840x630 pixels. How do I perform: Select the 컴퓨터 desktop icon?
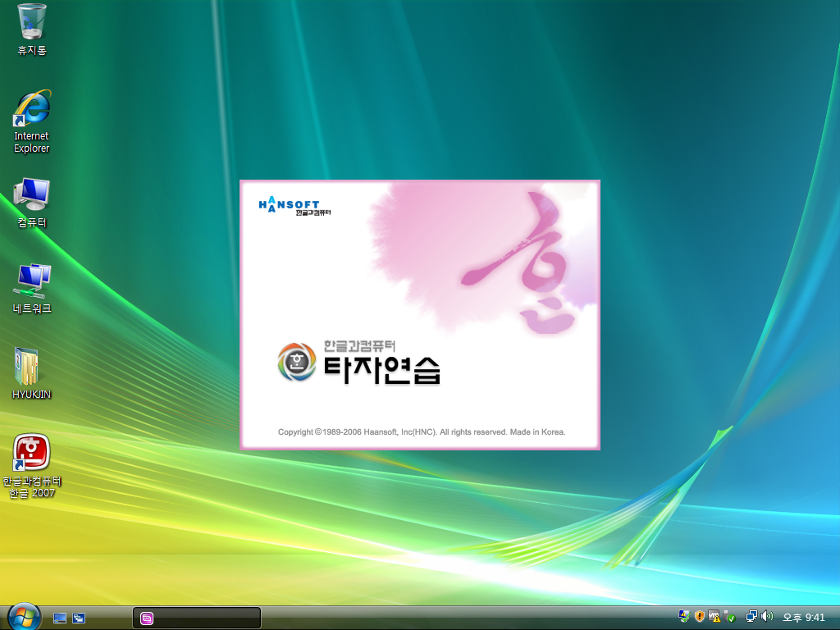32,203
